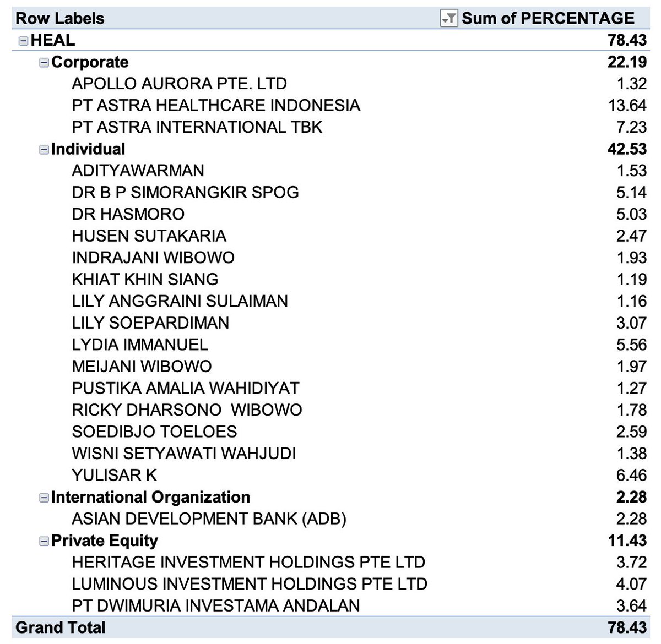Select the DR HASMORO cell
This screenshot has height=644, width=661.
(x=128, y=214)
